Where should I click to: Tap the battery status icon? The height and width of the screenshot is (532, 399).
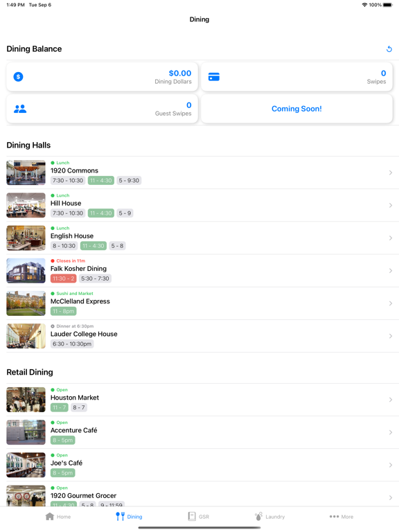(x=388, y=5)
